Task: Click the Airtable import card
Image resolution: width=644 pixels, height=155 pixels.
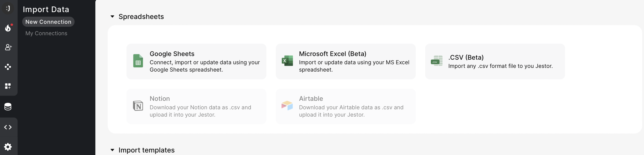Action: (x=346, y=106)
